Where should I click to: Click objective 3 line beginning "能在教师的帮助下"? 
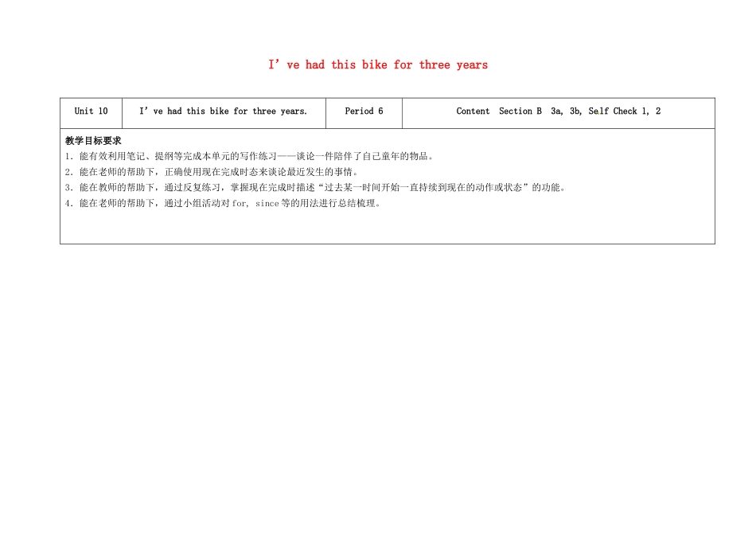click(316, 187)
